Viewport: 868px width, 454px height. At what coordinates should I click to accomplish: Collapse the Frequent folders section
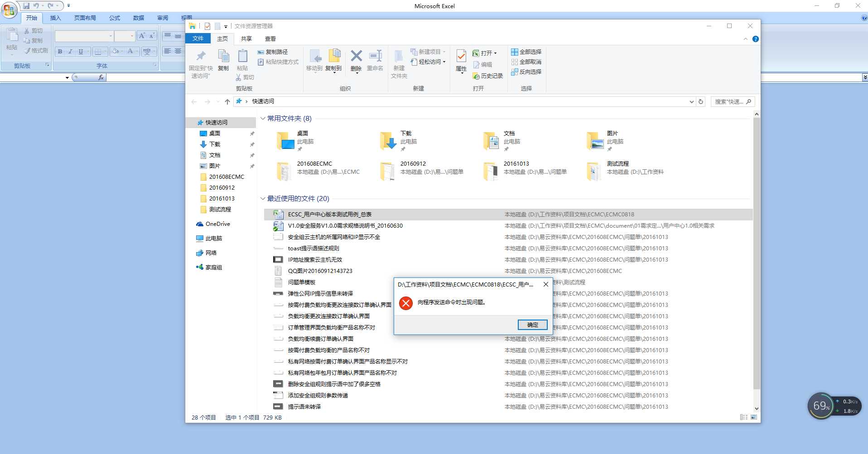263,119
